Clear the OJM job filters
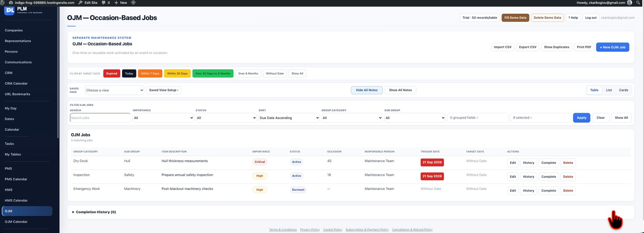 tap(601, 118)
